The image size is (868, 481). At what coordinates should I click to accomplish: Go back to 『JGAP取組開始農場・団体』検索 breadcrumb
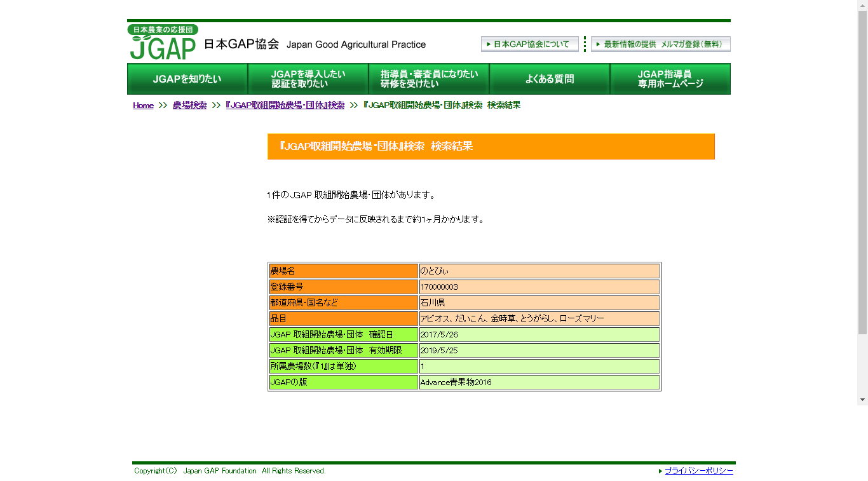(x=285, y=105)
